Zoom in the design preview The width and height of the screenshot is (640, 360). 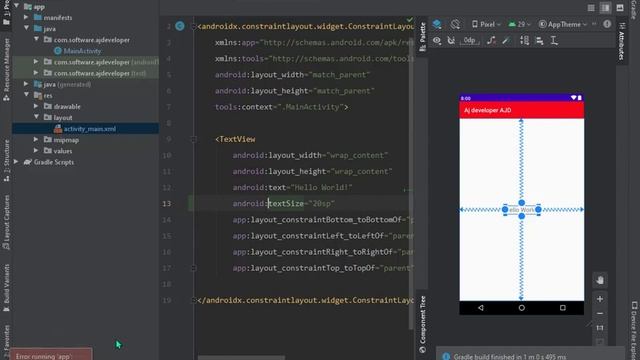click(x=600, y=299)
